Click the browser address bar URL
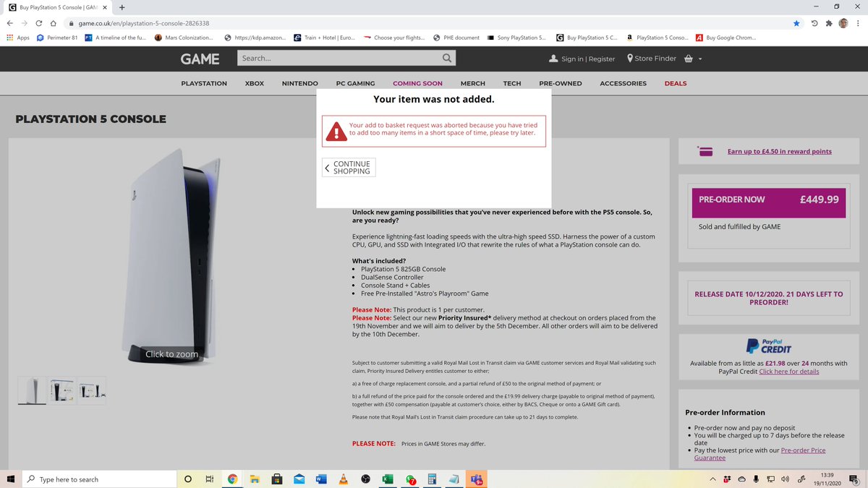The height and width of the screenshot is (488, 868). pyautogui.click(x=144, y=23)
